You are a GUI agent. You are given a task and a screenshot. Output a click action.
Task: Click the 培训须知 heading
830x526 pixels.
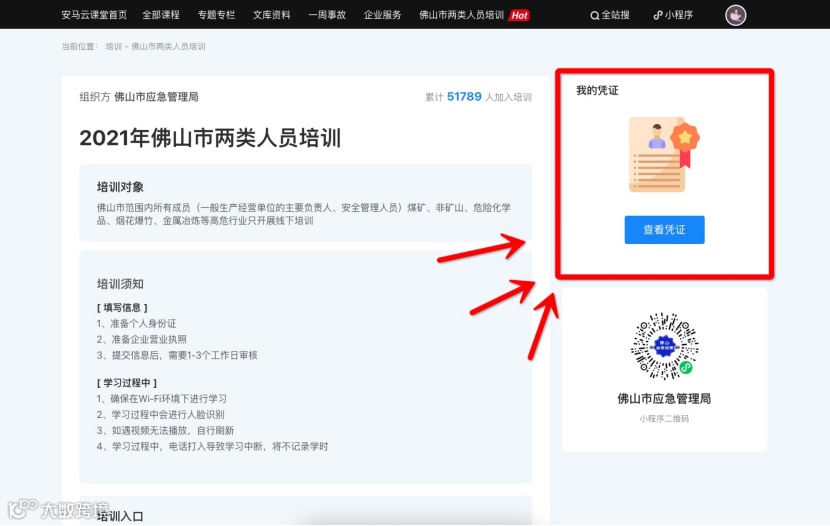[120, 284]
